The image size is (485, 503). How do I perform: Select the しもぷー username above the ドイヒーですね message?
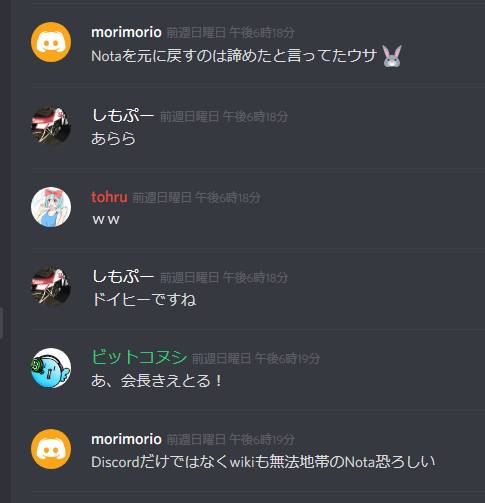click(x=123, y=277)
